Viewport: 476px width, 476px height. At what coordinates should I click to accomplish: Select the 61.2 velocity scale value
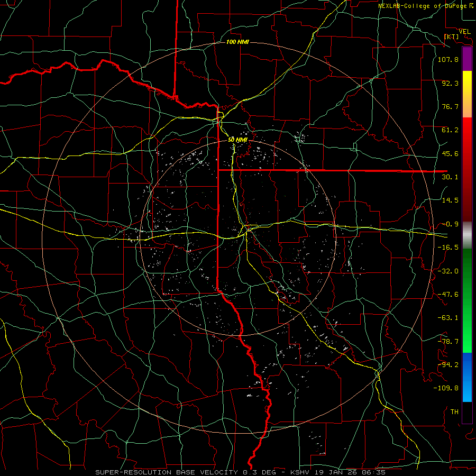point(450,130)
